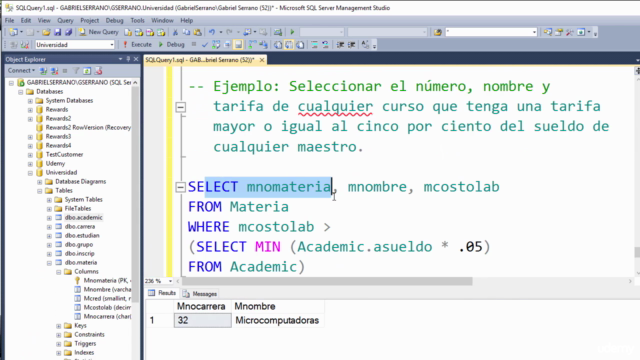Click the Copy icon
The image size is (640, 360).
186,32
